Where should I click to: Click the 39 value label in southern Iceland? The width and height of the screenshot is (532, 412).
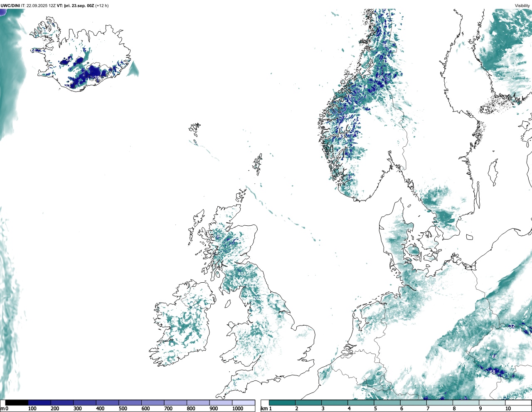pyautogui.click(x=97, y=78)
